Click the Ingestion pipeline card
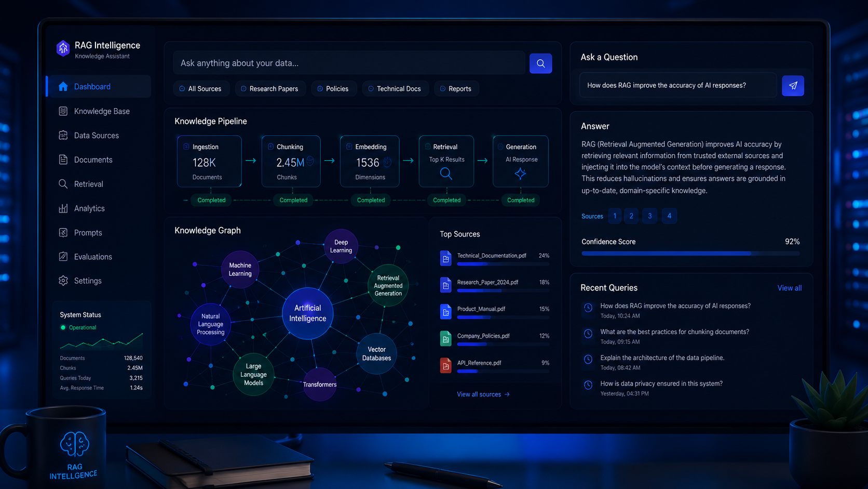Image resolution: width=868 pixels, height=489 pixels. pyautogui.click(x=209, y=161)
